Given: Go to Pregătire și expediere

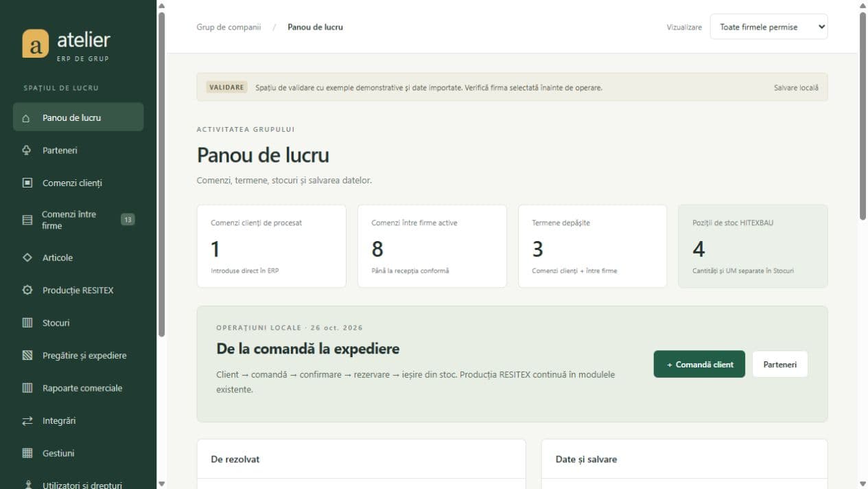Looking at the screenshot, I should pyautogui.click(x=78, y=355).
